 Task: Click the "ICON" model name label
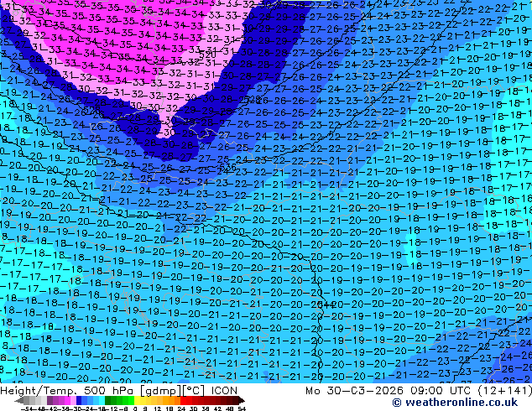point(224,391)
